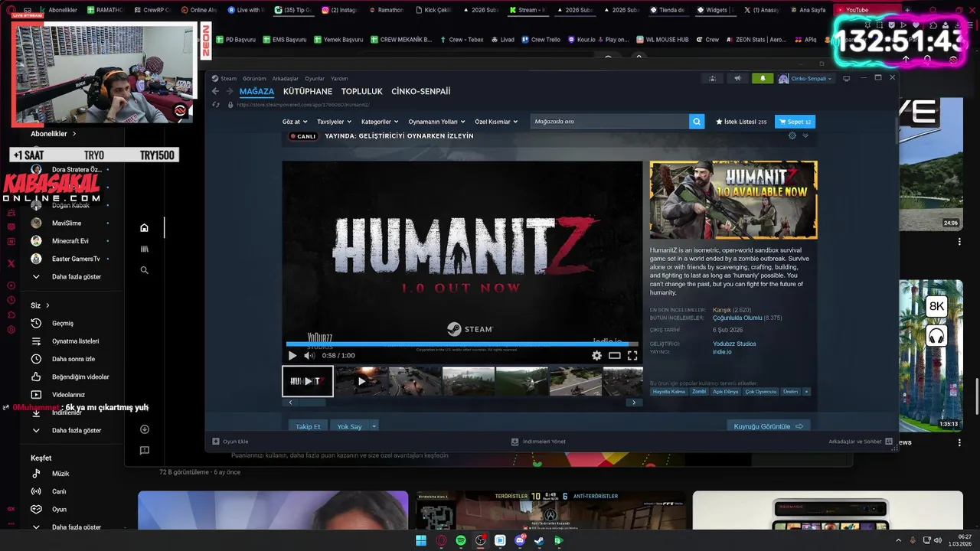980x551 pixels.
Task: Expand the Kategoriler dropdown
Action: pyautogui.click(x=380, y=122)
